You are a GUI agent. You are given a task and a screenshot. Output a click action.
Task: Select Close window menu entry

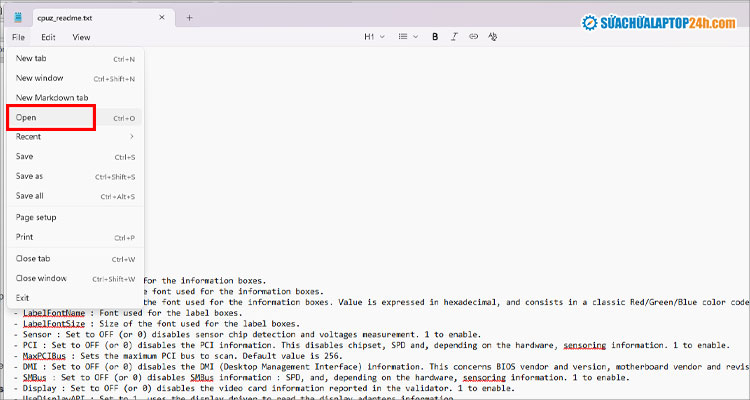75,278
